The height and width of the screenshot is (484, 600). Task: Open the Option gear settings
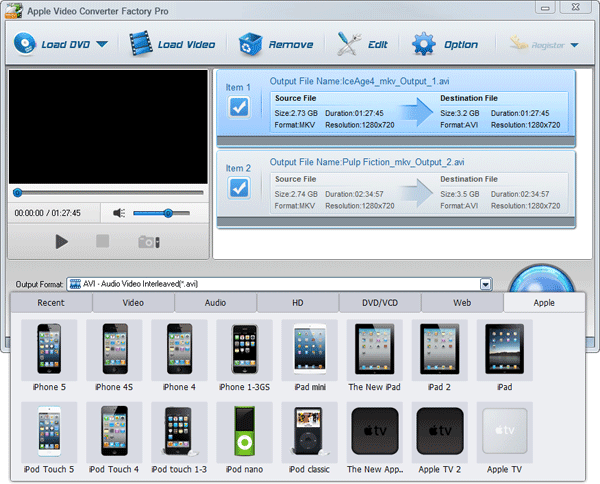[x=445, y=44]
